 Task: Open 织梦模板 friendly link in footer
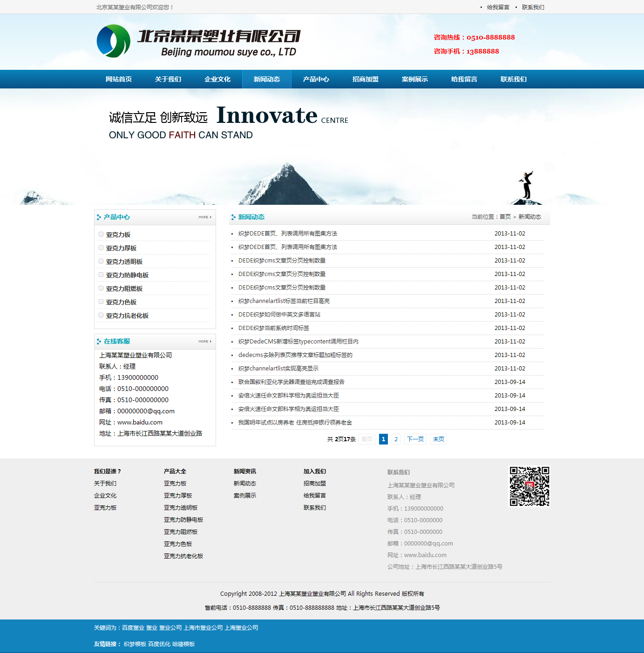[135, 644]
